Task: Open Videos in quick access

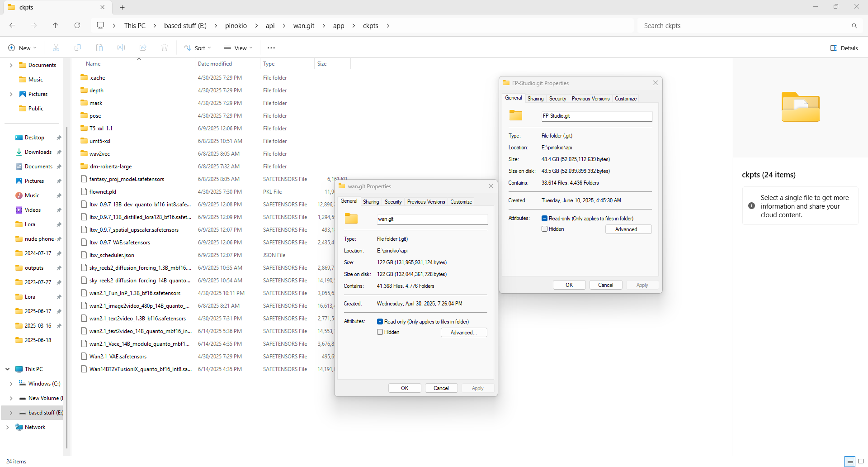Action: click(x=33, y=210)
